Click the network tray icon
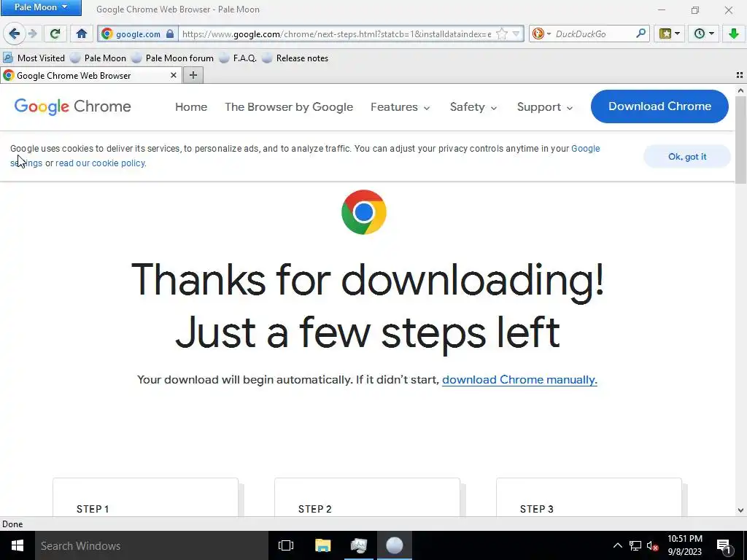Image resolution: width=747 pixels, height=560 pixels. 635,545
